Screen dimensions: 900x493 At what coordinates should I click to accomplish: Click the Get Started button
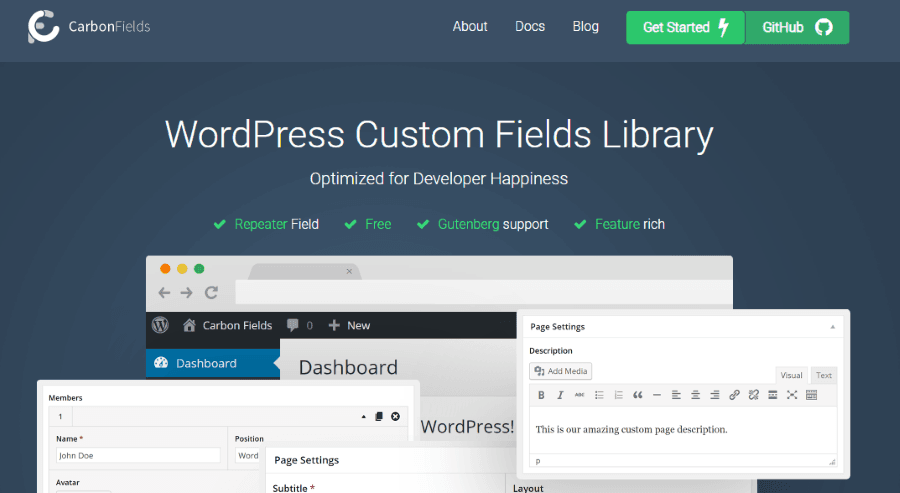tap(685, 28)
